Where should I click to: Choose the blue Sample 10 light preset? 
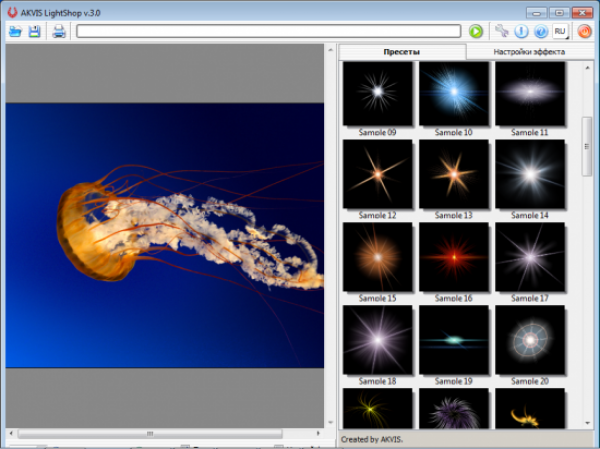(454, 94)
